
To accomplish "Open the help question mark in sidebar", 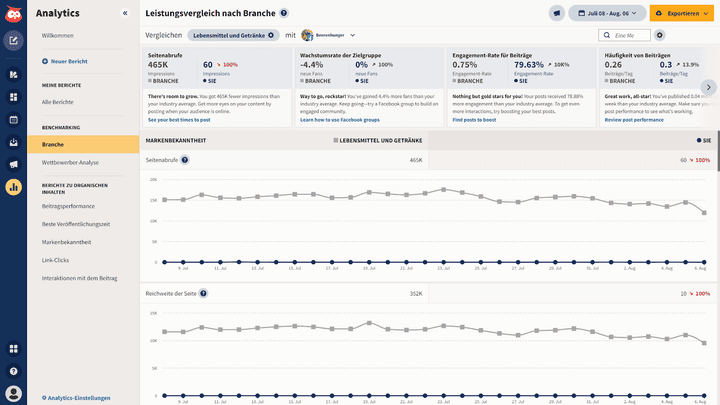I will [13, 371].
